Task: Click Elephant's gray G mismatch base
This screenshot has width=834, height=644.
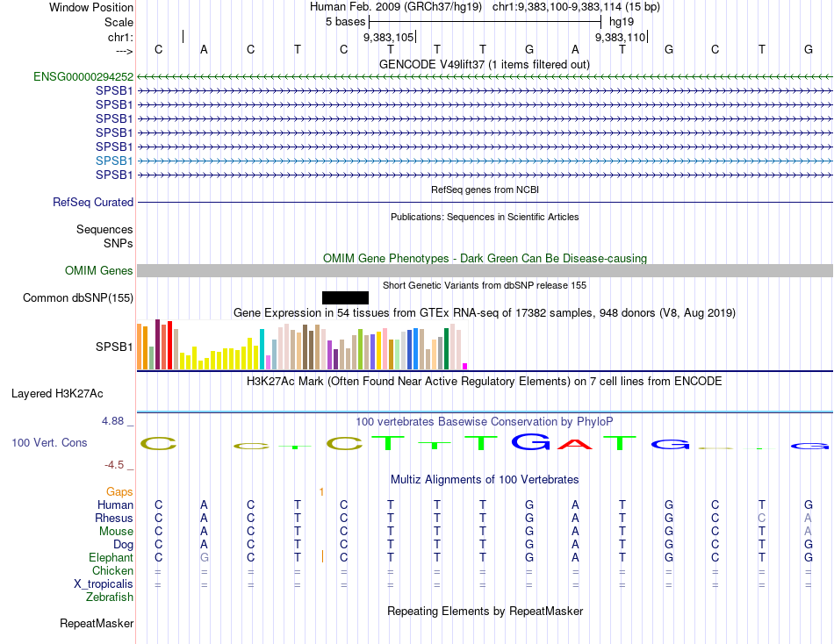Action: click(x=205, y=557)
